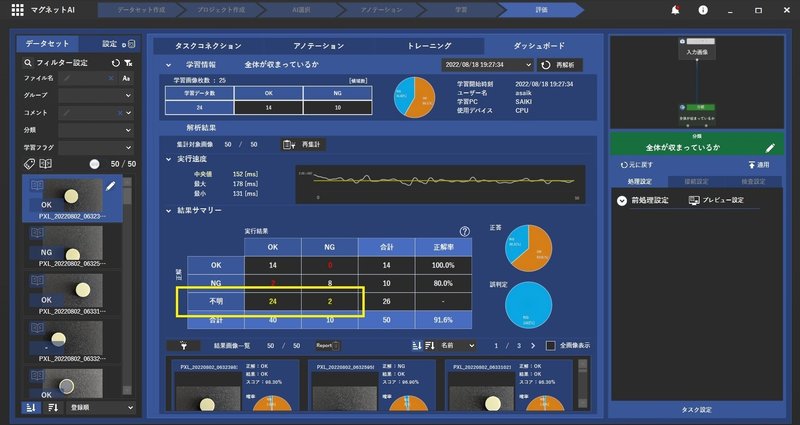Click the 適用 button
The height and width of the screenshot is (425, 800).
758,165
